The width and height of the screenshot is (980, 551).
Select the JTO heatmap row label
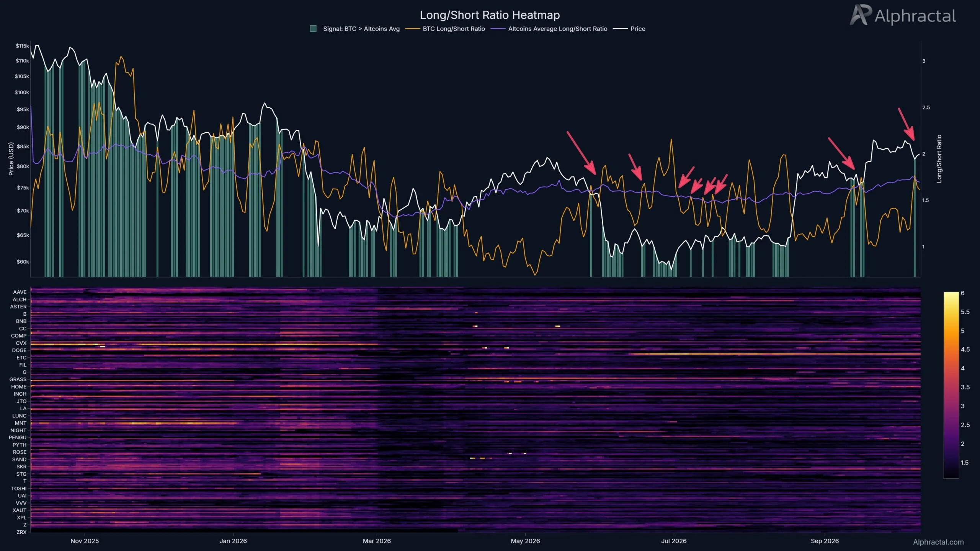point(21,401)
